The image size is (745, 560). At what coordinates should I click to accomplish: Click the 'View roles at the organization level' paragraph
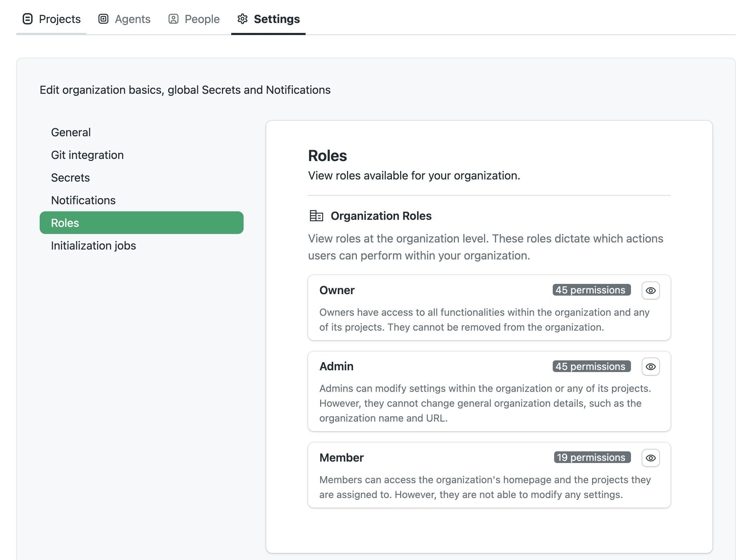(x=486, y=247)
